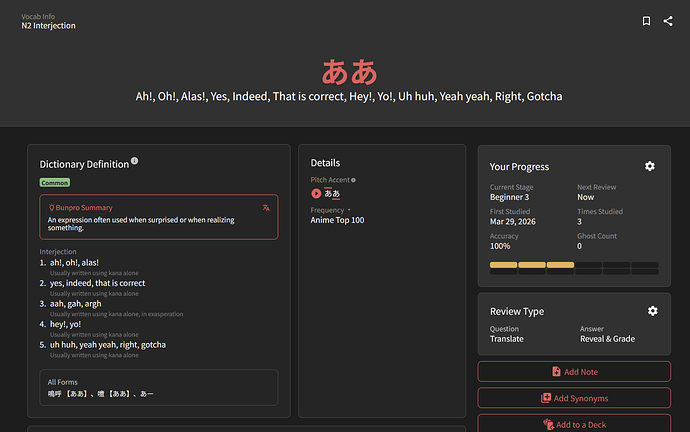Open the Review Type settings gear
690x432 pixels.
(652, 311)
